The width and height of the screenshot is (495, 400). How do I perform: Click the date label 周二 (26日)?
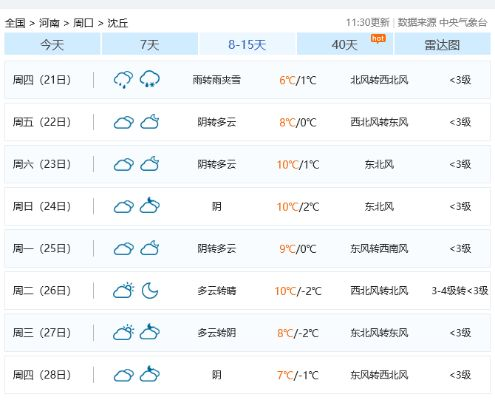point(42,290)
